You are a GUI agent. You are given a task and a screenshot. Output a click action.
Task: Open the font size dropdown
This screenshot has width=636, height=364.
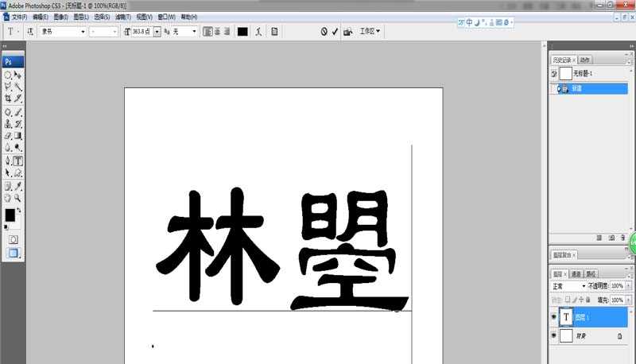pos(157,32)
